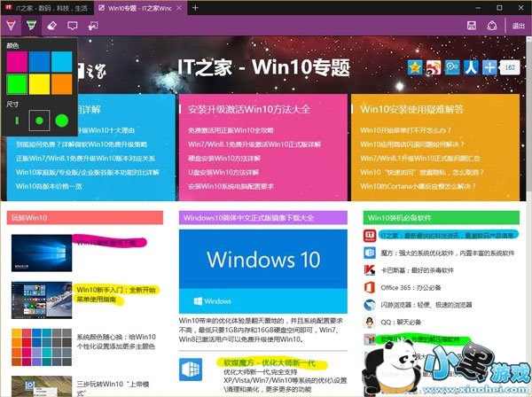Open link Win10家庭版/专业版/企业版各版本功能对比详解
Image resolution: width=532 pixels, height=397 pixels.
tap(87, 172)
